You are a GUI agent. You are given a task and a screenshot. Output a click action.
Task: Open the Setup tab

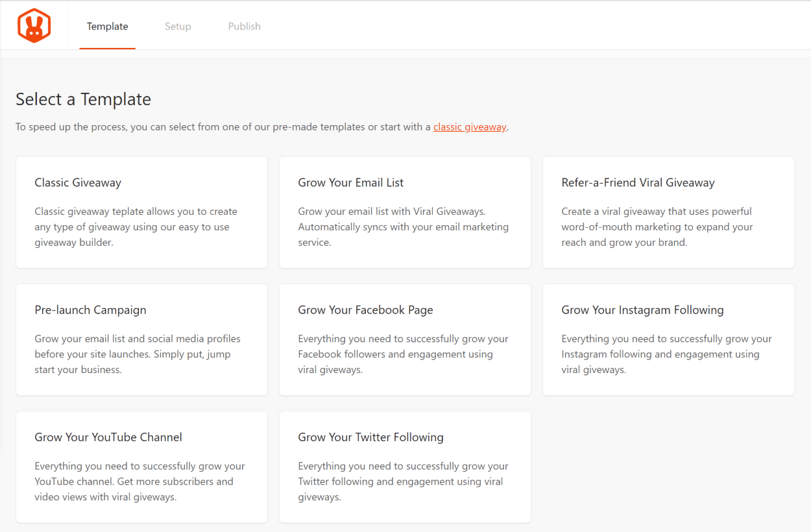pyautogui.click(x=178, y=27)
